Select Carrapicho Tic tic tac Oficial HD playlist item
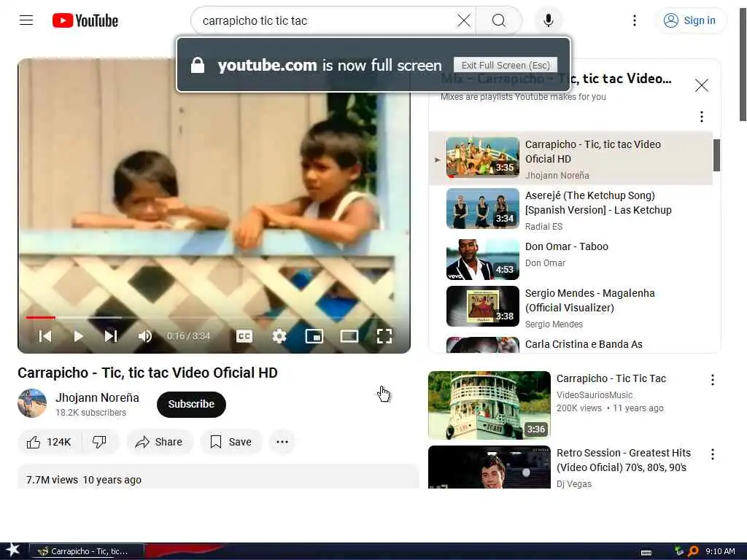The image size is (747, 560). 570,158
